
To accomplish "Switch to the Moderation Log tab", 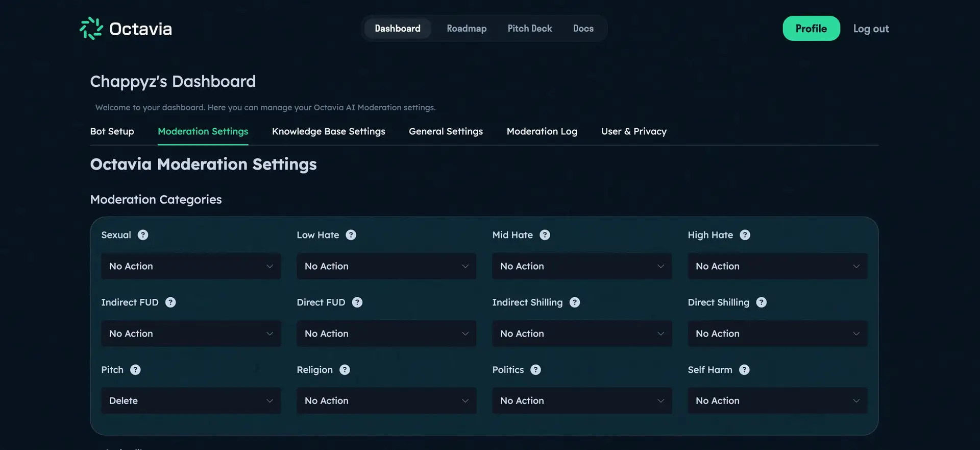I will (542, 131).
